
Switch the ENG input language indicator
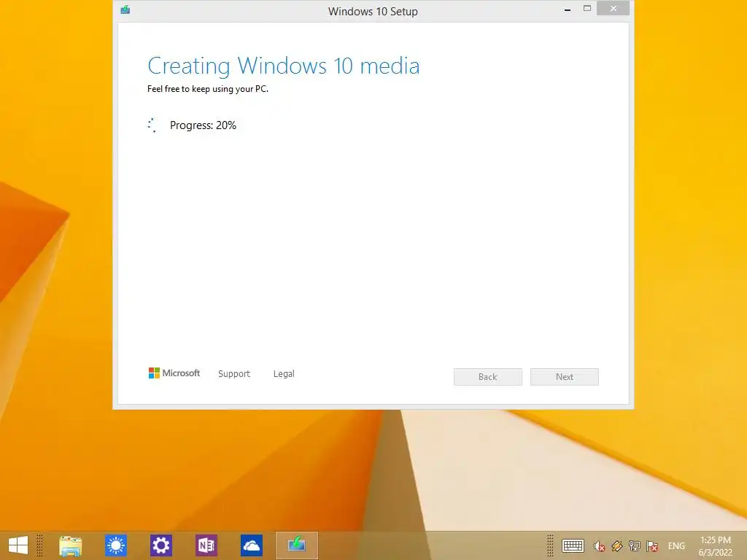pyautogui.click(x=676, y=545)
